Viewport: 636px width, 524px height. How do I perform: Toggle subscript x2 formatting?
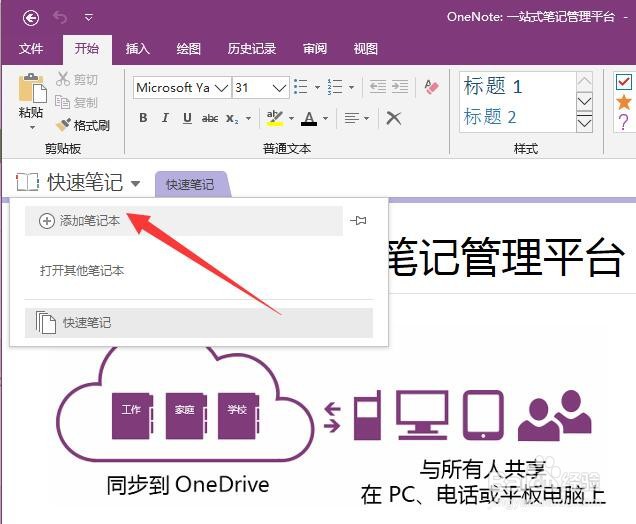233,118
